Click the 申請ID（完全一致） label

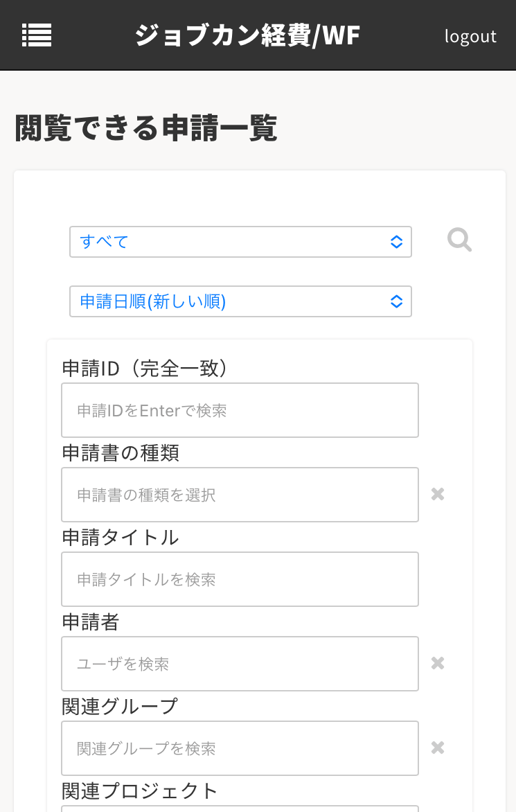145,369
